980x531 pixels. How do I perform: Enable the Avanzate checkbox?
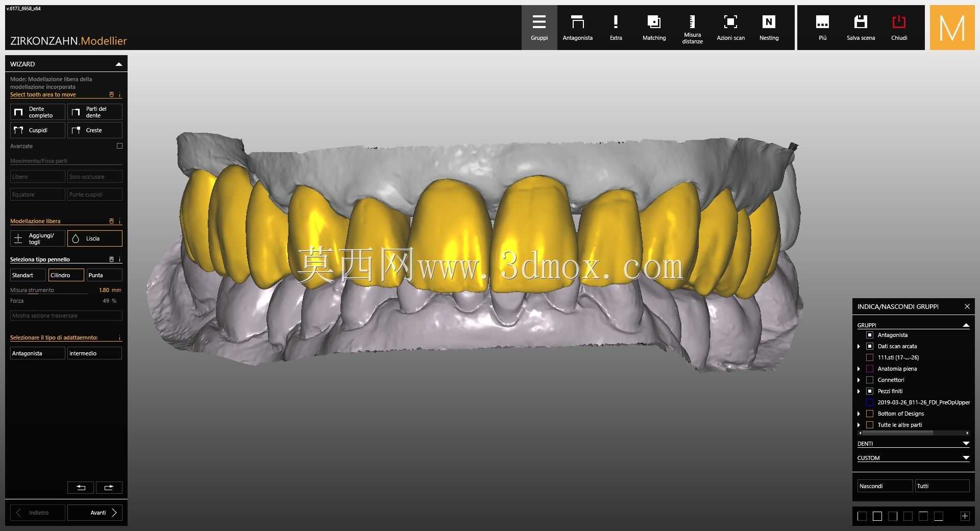[x=119, y=146]
